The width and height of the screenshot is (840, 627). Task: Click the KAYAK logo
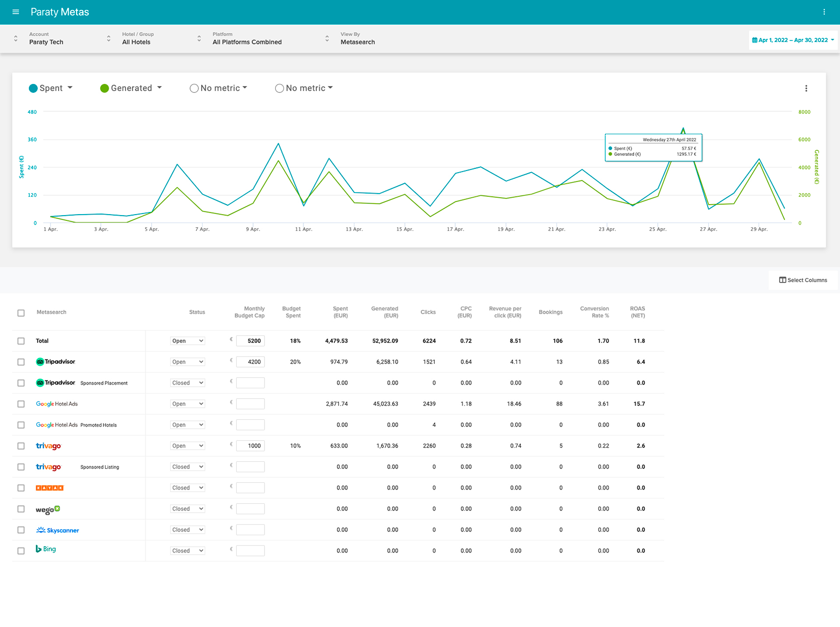tap(49, 488)
